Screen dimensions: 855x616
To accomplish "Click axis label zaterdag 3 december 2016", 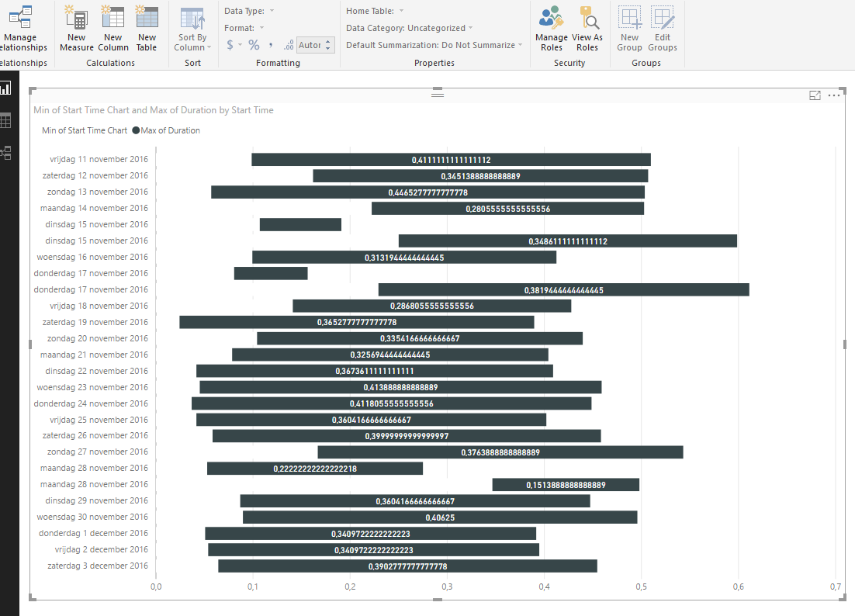I will (x=98, y=566).
